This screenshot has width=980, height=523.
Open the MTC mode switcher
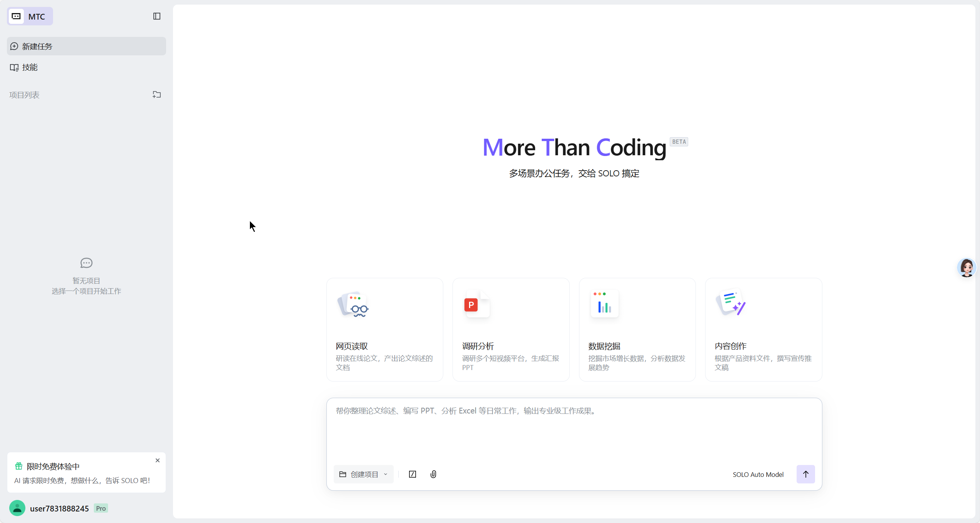click(37, 17)
